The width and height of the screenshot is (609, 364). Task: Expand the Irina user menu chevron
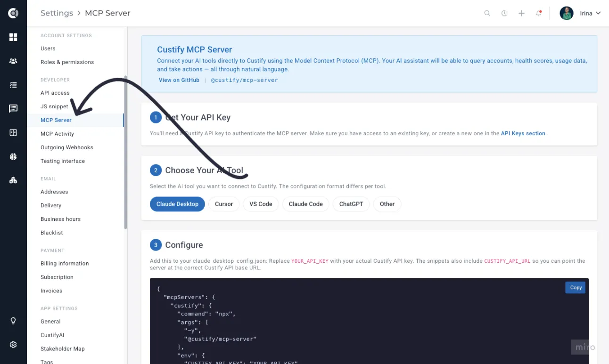click(x=598, y=13)
